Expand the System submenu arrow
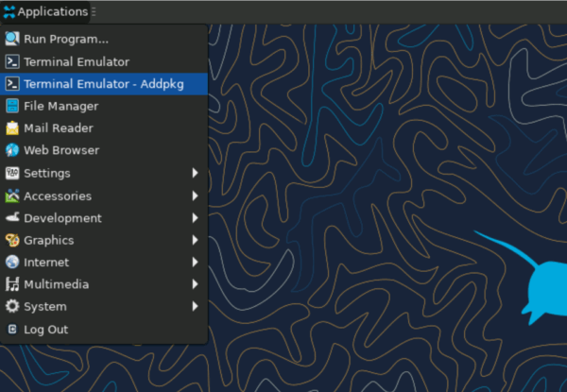Image resolution: width=567 pixels, height=392 pixels. tap(196, 306)
